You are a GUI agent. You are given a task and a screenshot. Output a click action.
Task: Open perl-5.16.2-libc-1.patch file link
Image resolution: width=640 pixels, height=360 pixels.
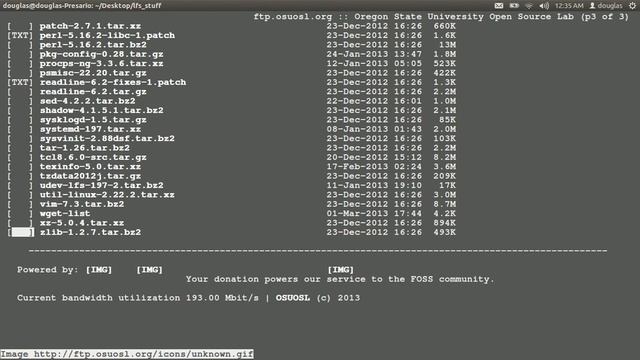click(107, 36)
